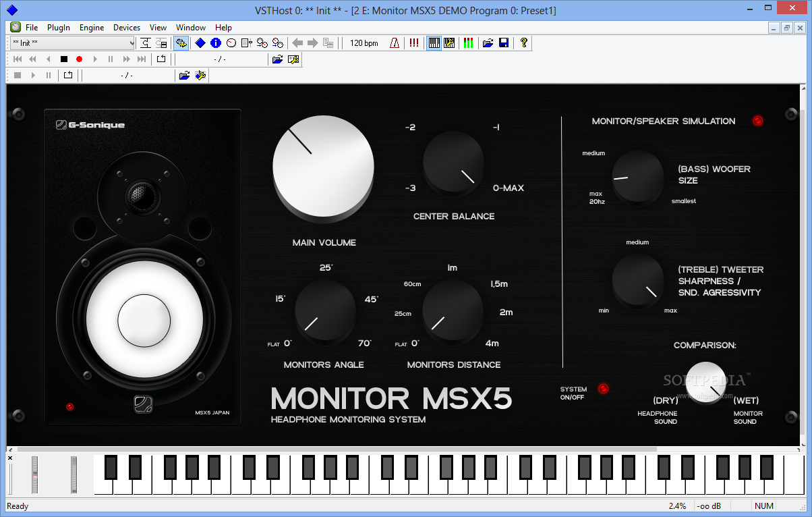Toggle the SYSTEM ON/OFF red LED
Viewport: 812px width, 517px height.
click(604, 388)
